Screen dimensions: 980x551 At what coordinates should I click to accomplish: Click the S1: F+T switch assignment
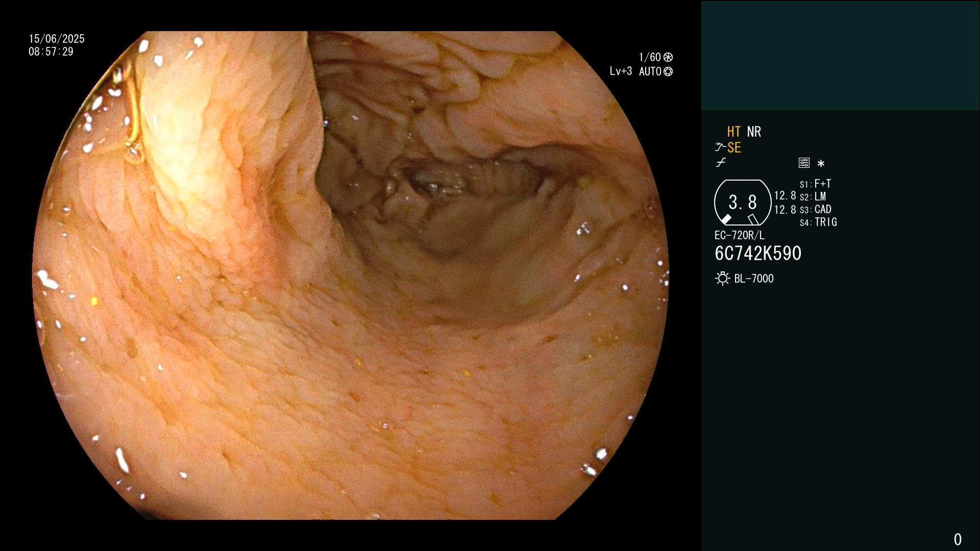click(815, 184)
